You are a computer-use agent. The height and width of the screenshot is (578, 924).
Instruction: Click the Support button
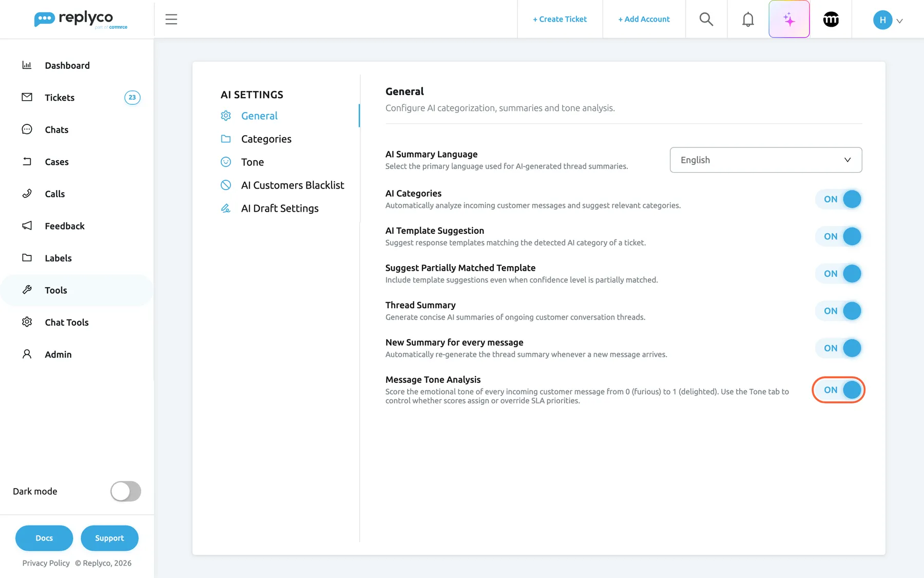coord(109,538)
